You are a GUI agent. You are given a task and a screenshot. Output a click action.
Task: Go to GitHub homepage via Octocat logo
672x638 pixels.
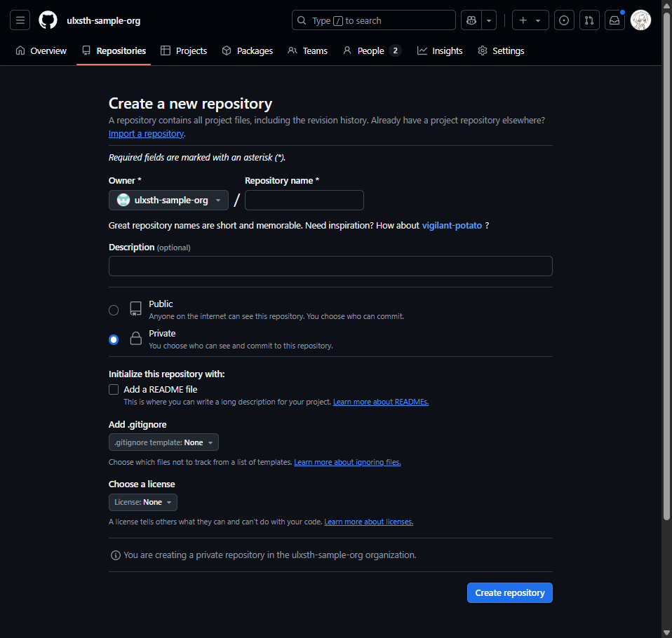(48, 20)
